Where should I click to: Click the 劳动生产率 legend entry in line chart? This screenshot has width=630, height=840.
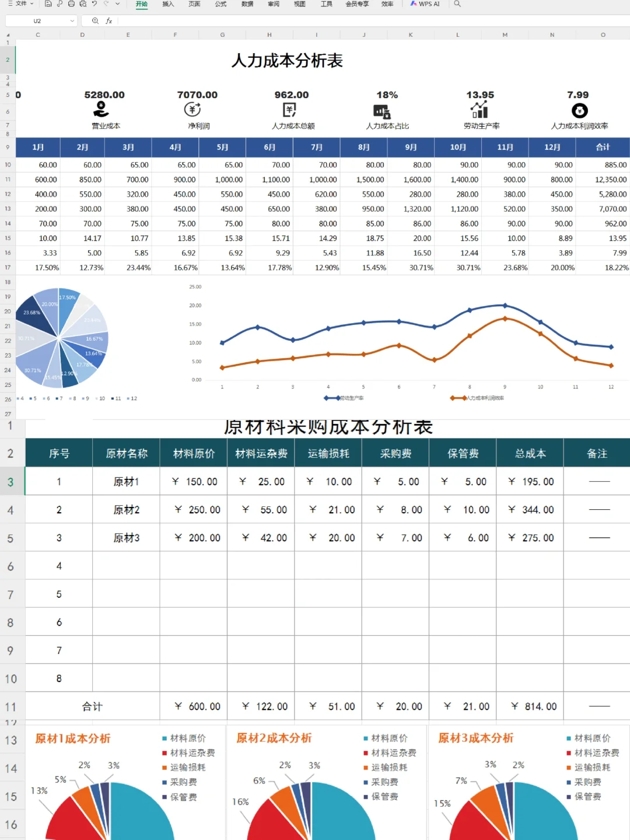(344, 398)
